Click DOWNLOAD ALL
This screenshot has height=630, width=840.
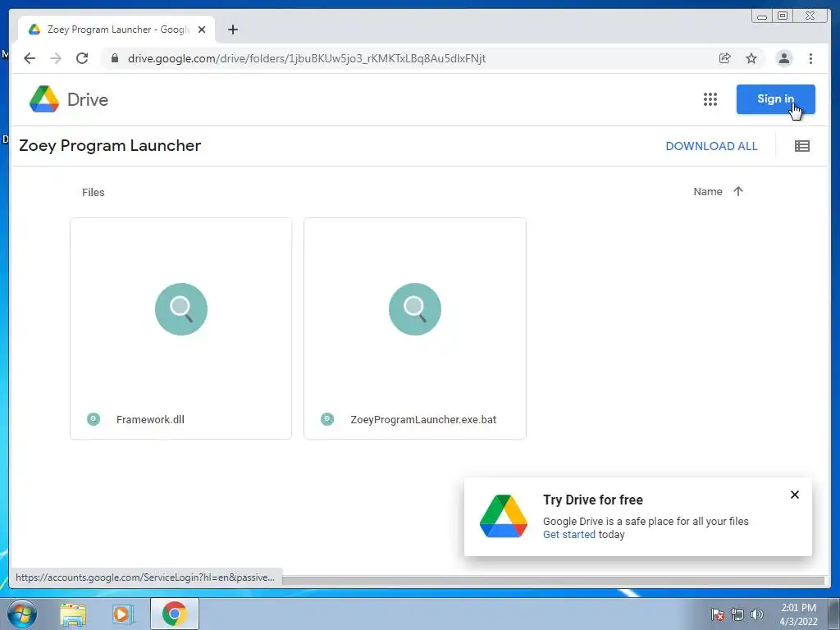[711, 146]
